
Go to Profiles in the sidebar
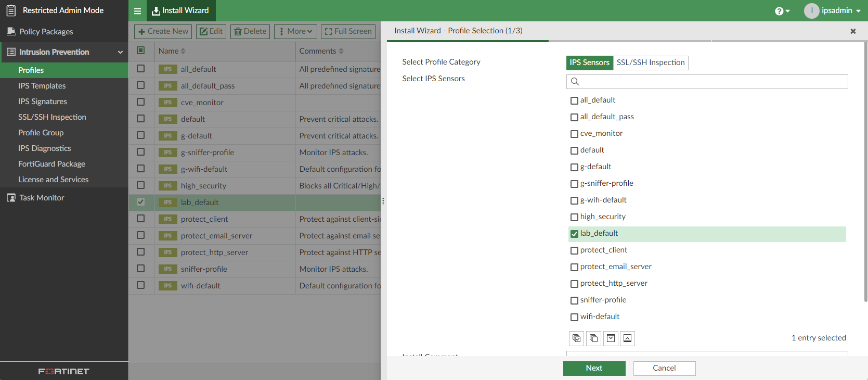tap(64, 70)
